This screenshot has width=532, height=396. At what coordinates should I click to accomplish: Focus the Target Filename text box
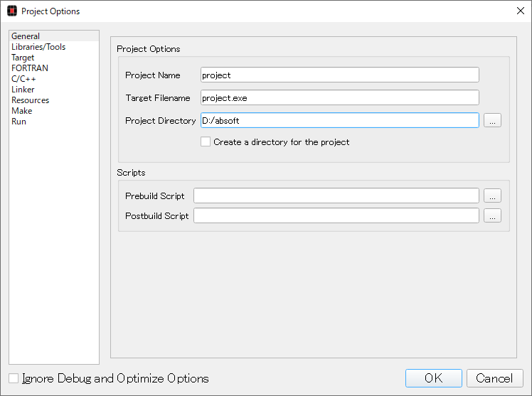click(340, 97)
